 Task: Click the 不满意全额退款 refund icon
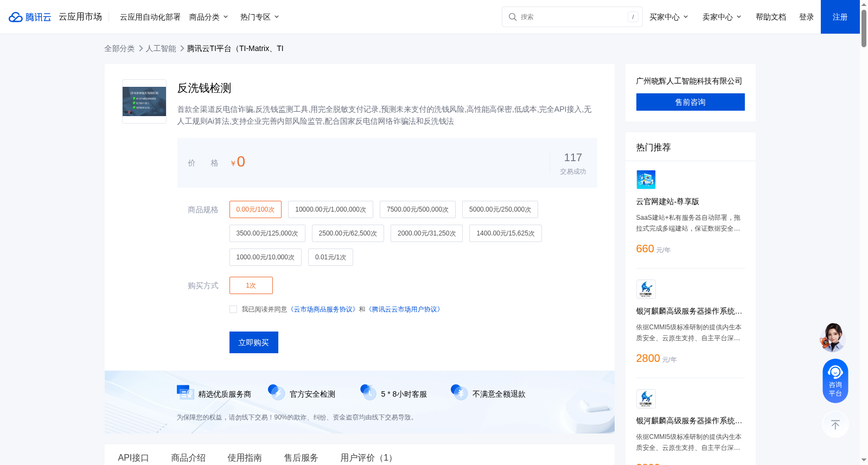pyautogui.click(x=459, y=392)
